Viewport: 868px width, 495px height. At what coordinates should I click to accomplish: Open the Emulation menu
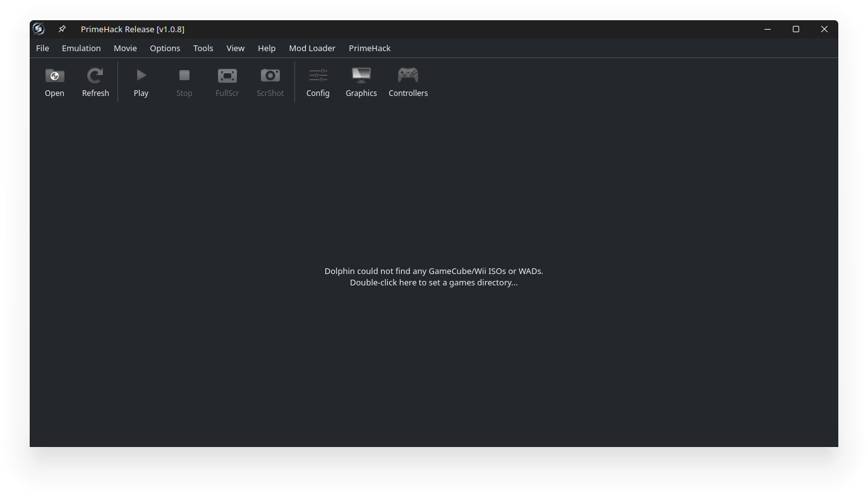point(81,48)
